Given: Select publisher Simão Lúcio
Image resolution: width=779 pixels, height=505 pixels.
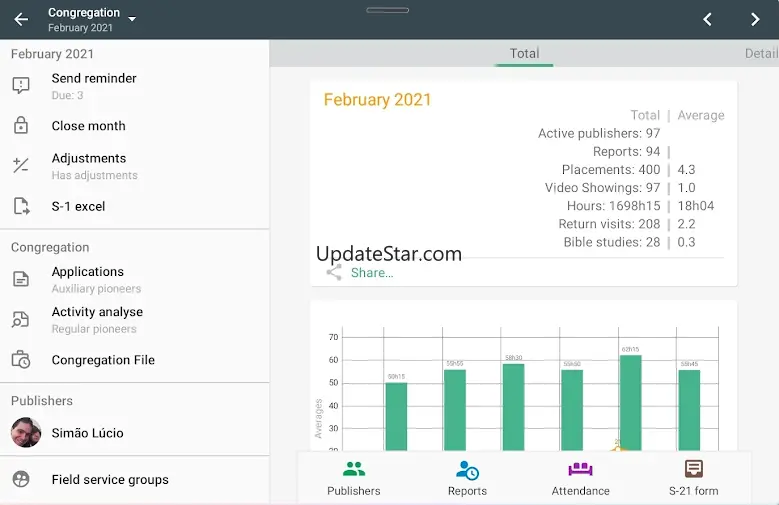Looking at the screenshot, I should click(135, 433).
